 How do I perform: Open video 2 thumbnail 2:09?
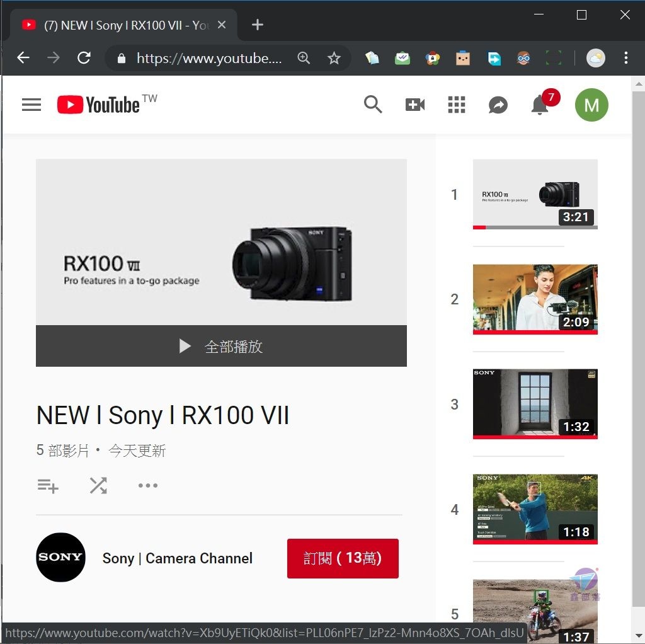(535, 299)
